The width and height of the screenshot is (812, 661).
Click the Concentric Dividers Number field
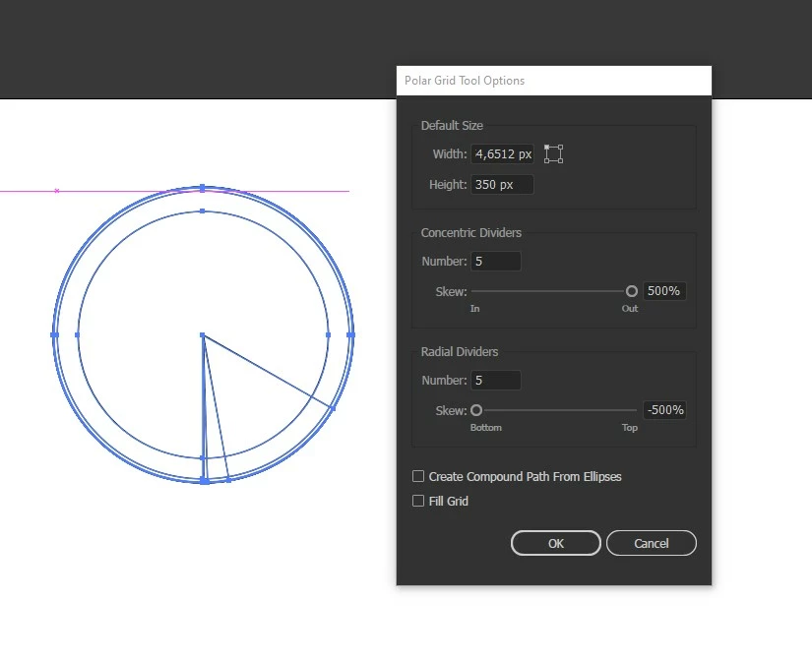[x=496, y=262]
